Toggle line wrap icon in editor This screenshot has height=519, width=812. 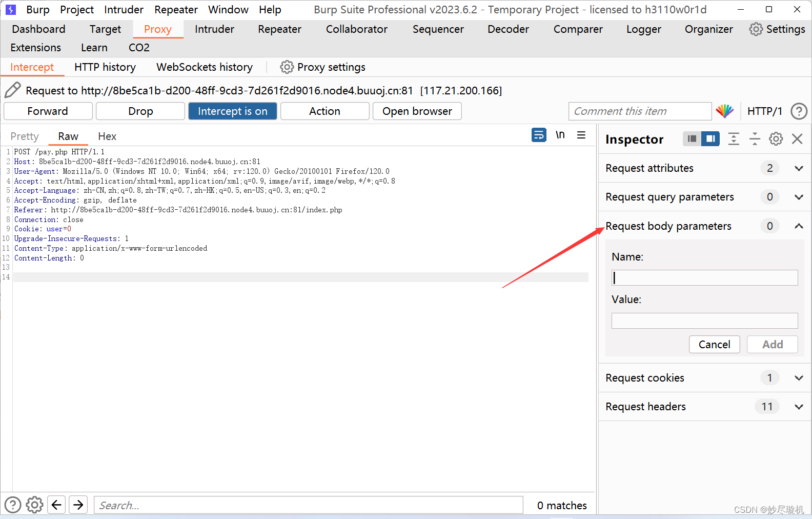click(539, 135)
